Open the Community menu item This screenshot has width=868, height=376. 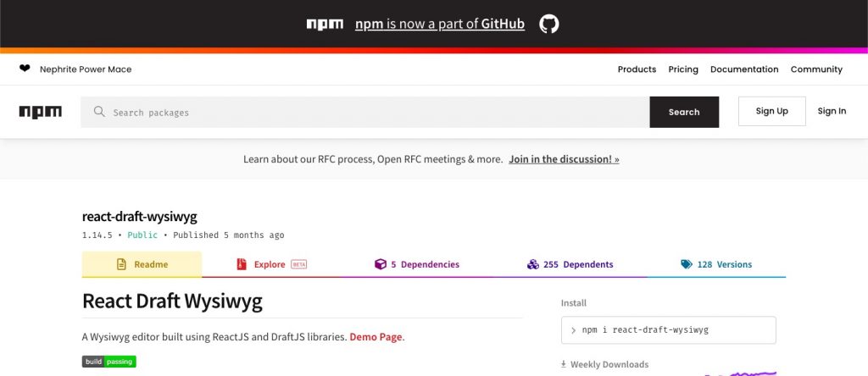coord(816,69)
